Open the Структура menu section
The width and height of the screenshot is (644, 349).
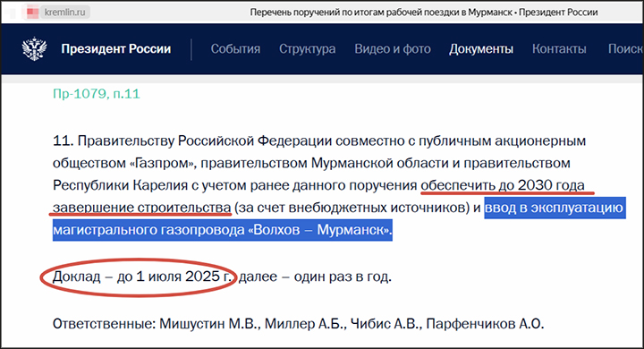pos(307,49)
